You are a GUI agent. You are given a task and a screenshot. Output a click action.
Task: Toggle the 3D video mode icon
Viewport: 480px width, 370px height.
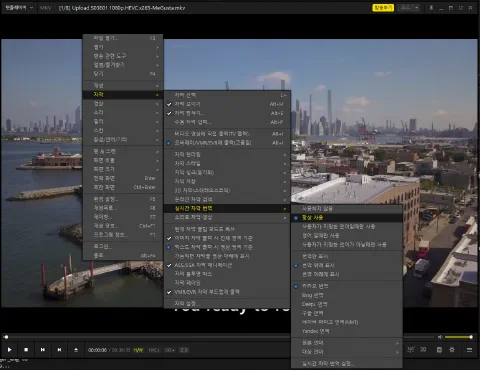click(x=423, y=349)
